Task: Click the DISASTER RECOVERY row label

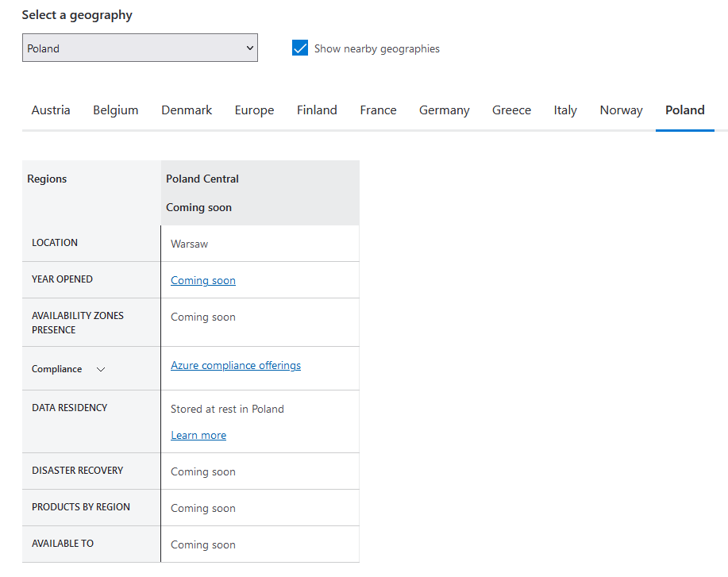Action: (78, 471)
